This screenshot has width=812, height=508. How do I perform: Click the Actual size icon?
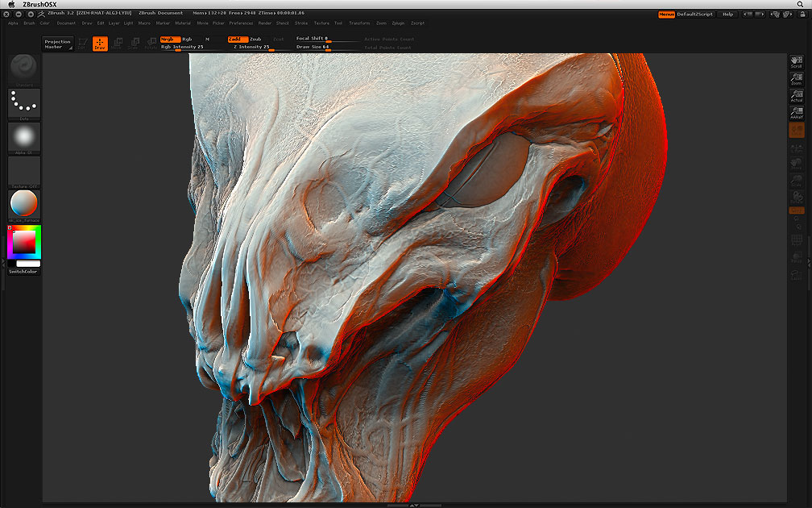pos(797,96)
